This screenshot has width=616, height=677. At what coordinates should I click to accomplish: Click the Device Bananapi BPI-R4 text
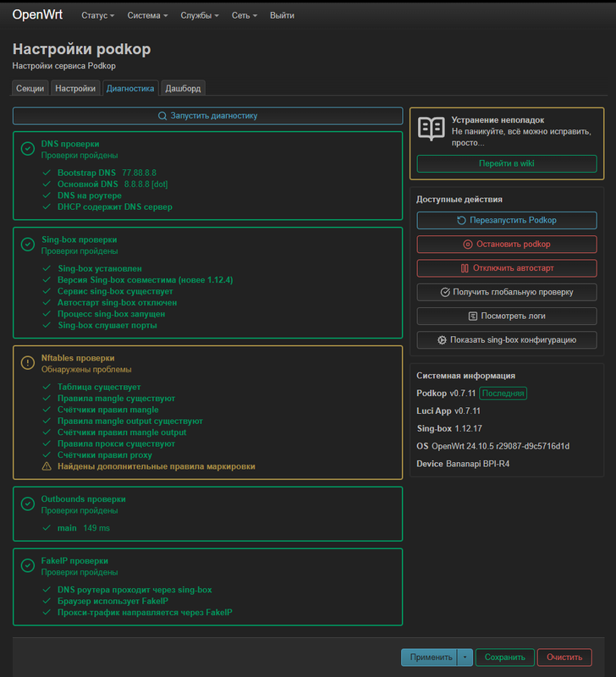coord(463,464)
